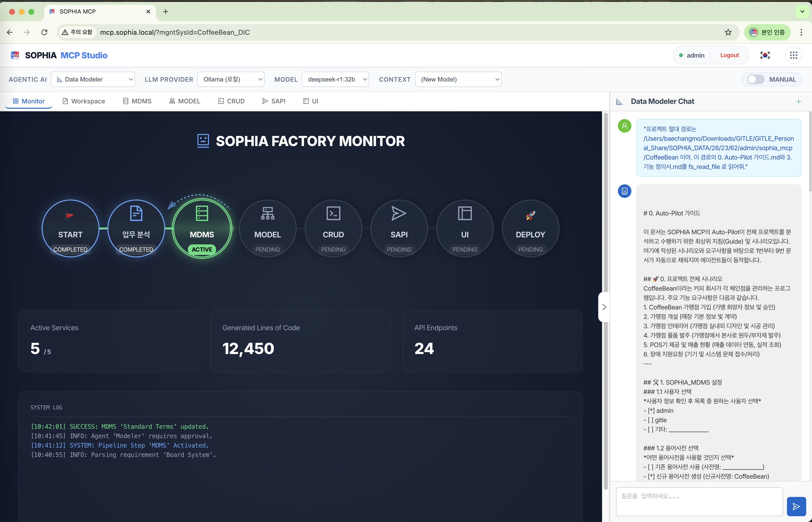Open the SAPI tab
The width and height of the screenshot is (812, 522).
tap(274, 101)
